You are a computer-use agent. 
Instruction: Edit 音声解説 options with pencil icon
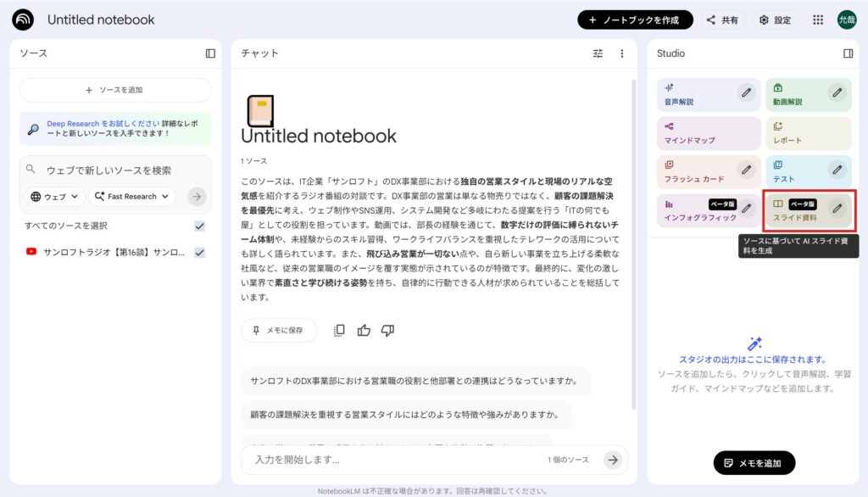coord(746,92)
